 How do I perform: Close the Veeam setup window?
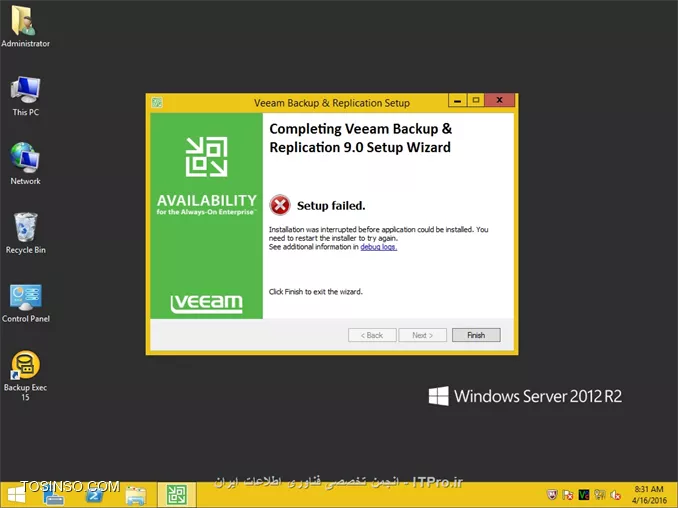tap(499, 100)
